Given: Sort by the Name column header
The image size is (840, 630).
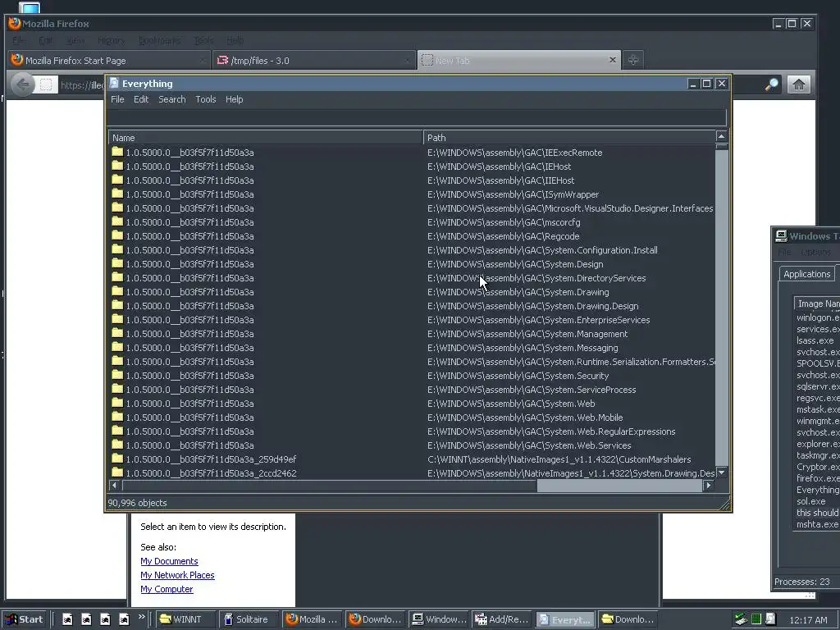Looking at the screenshot, I should coord(266,138).
